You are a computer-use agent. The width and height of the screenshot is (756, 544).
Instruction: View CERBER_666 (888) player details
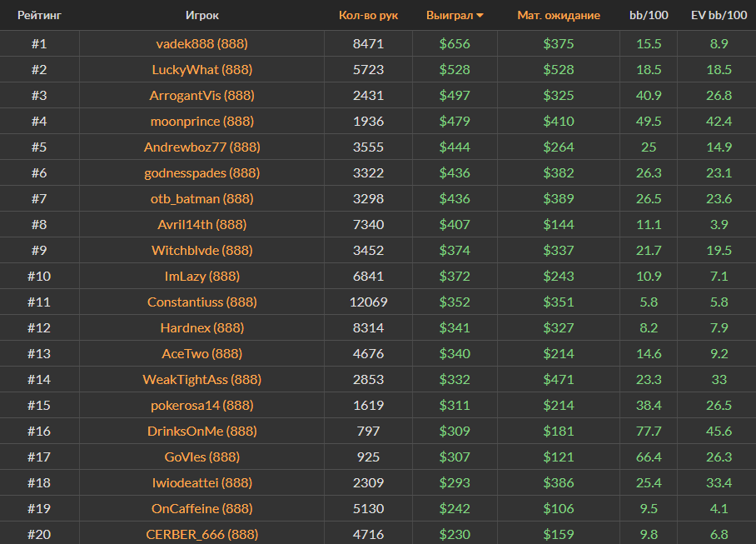click(201, 534)
